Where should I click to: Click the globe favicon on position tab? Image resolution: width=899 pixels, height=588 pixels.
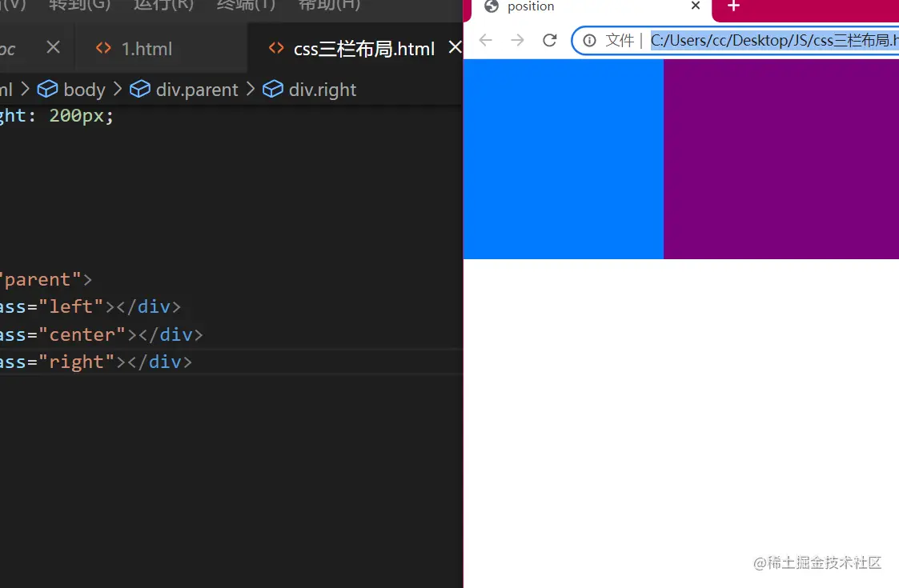[x=492, y=6]
